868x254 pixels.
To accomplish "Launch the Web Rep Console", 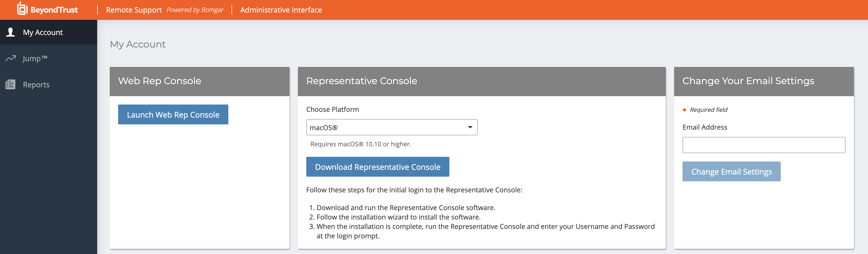I will click(x=173, y=114).
